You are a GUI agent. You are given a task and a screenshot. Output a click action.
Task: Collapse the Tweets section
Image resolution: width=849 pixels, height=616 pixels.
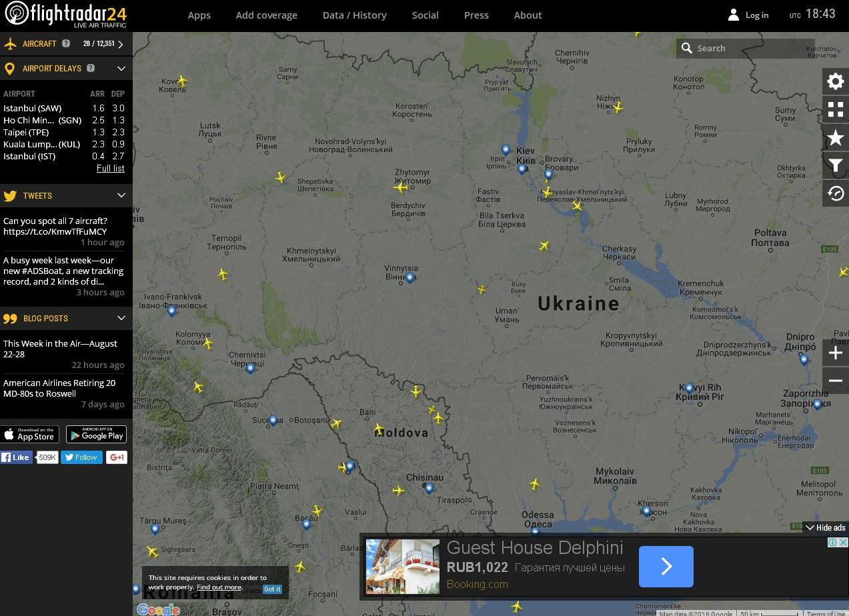point(121,195)
